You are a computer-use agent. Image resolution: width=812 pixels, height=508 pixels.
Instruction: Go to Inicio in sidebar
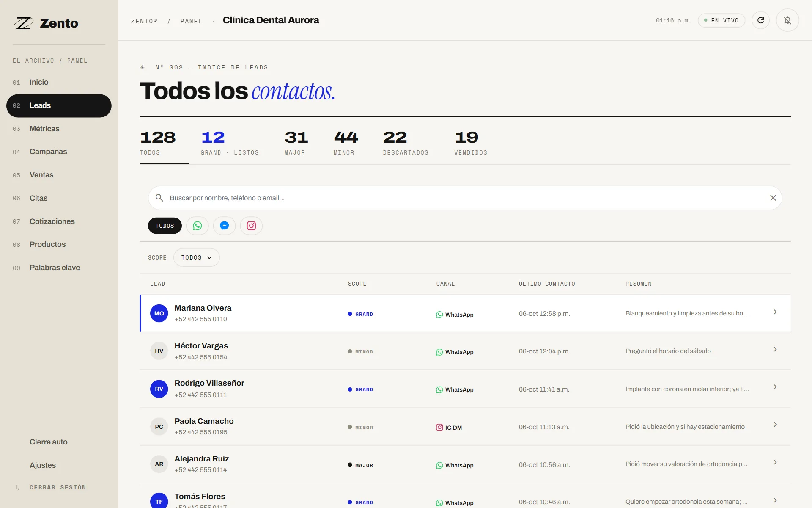click(59, 82)
